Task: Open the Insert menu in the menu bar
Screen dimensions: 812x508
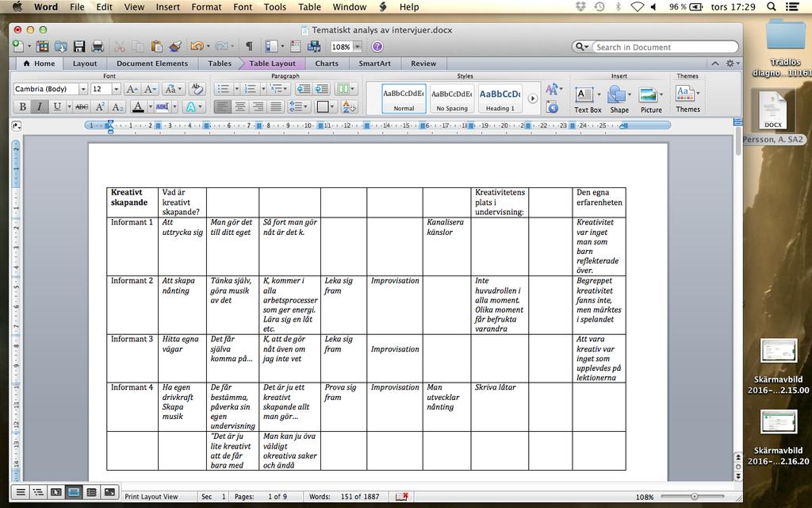Action: tap(168, 6)
